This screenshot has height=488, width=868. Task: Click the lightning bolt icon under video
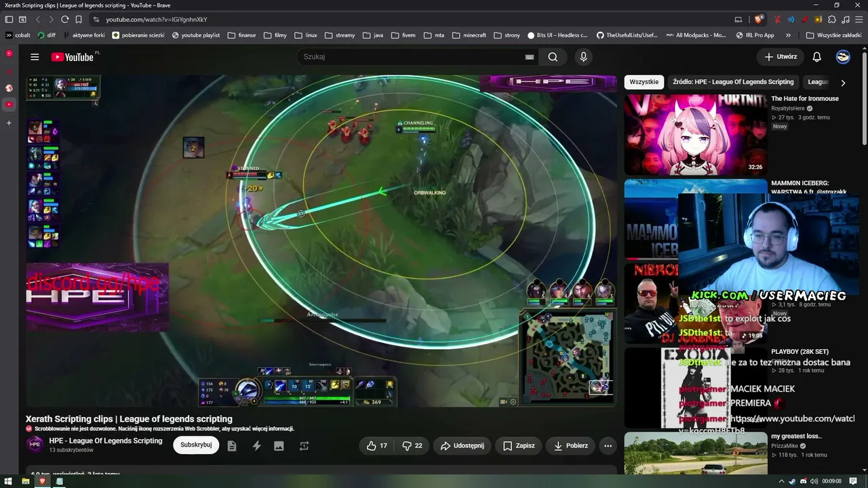pos(256,445)
